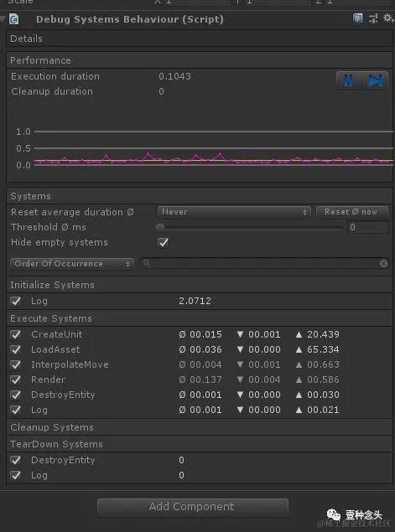Viewport: 395px width, 532px height.
Task: Click Reset Ø now button
Action: 352,212
